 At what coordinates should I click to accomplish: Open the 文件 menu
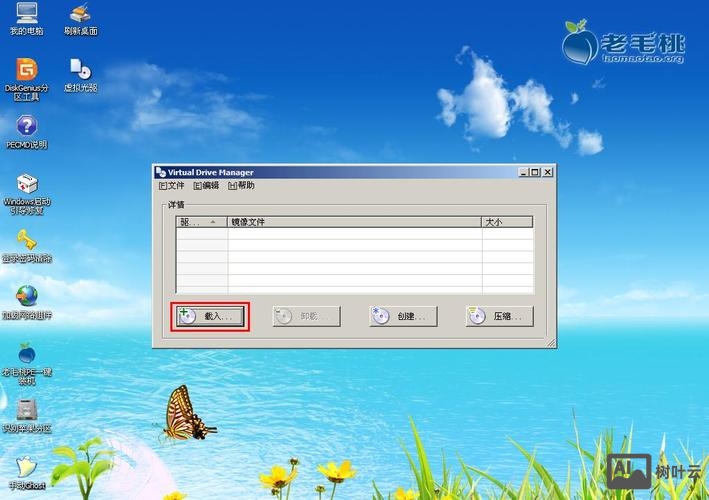172,186
